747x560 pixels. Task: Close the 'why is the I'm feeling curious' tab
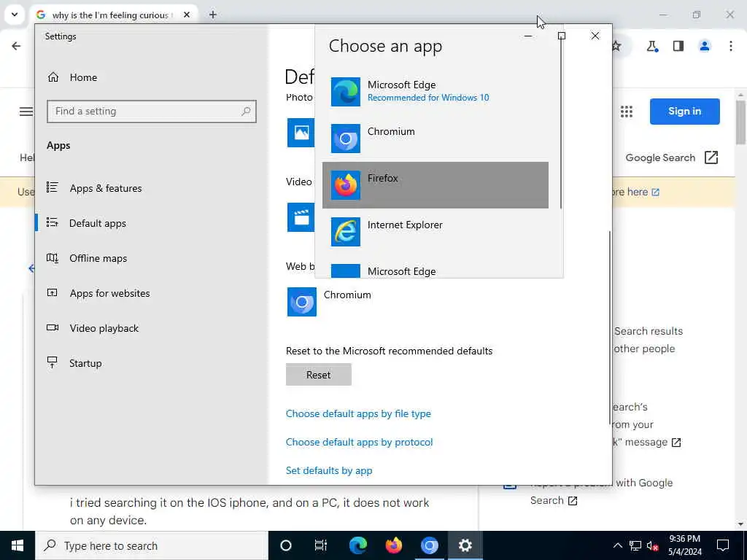point(187,15)
